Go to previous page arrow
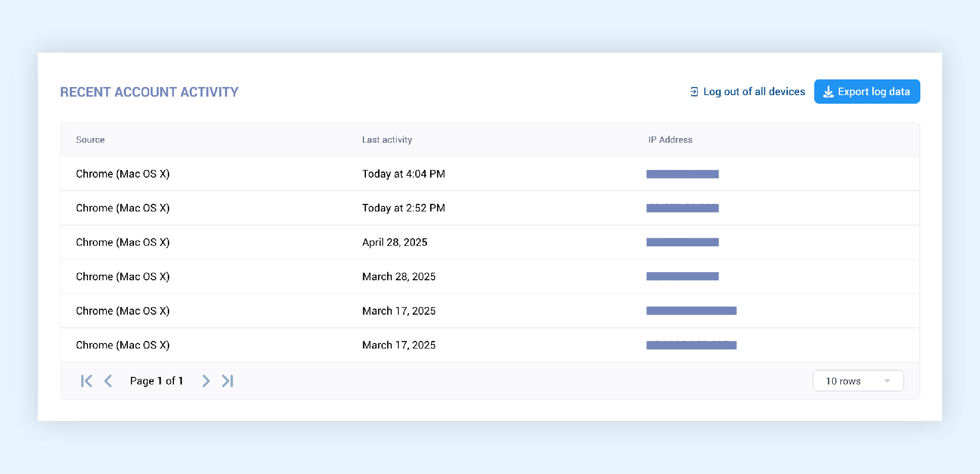The width and height of the screenshot is (980, 474). 108,381
